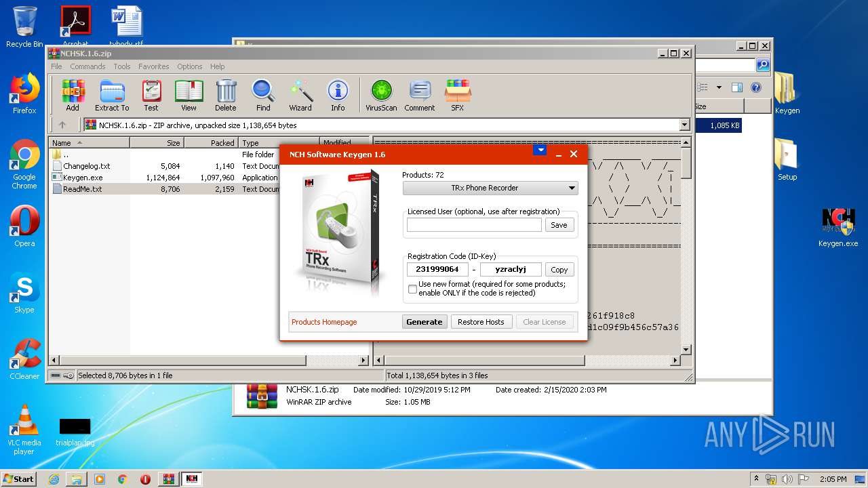Select Keygen.exe in the archive list
Image resolution: width=868 pixels, height=488 pixels.
coord(83,178)
